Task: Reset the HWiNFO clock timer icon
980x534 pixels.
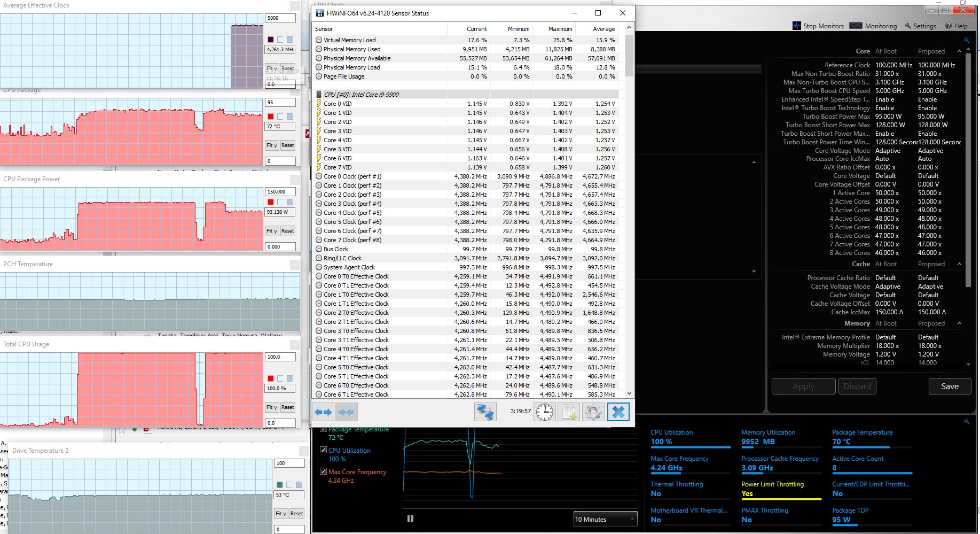Action: coord(545,412)
